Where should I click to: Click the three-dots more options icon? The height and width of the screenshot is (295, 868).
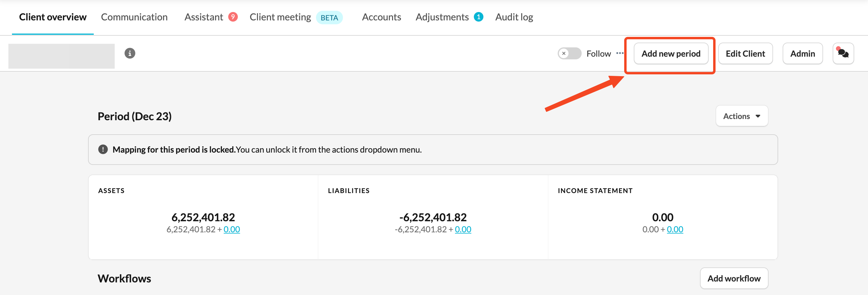pos(620,53)
